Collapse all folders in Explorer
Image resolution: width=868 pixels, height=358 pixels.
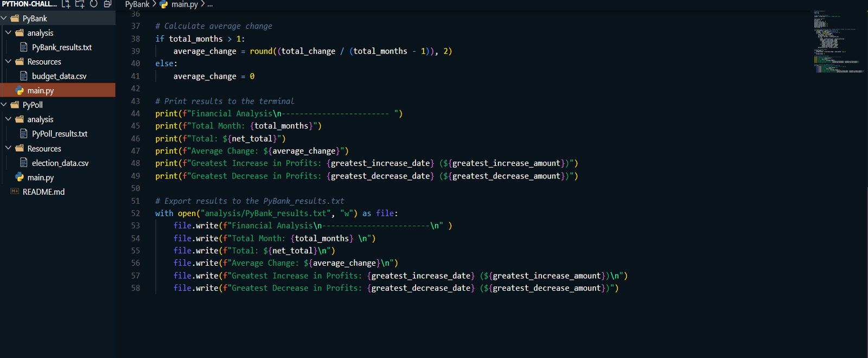(x=107, y=4)
